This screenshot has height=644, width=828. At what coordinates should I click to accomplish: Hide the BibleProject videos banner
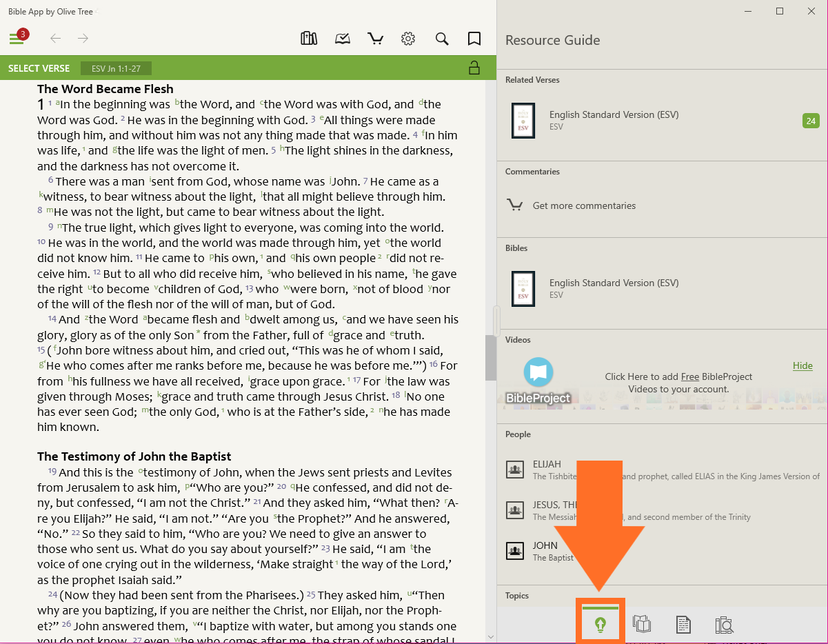point(802,365)
